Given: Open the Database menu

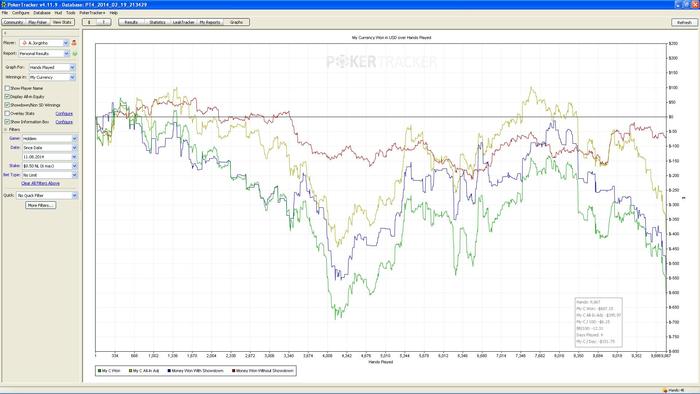Looking at the screenshot, I should 42,13.
